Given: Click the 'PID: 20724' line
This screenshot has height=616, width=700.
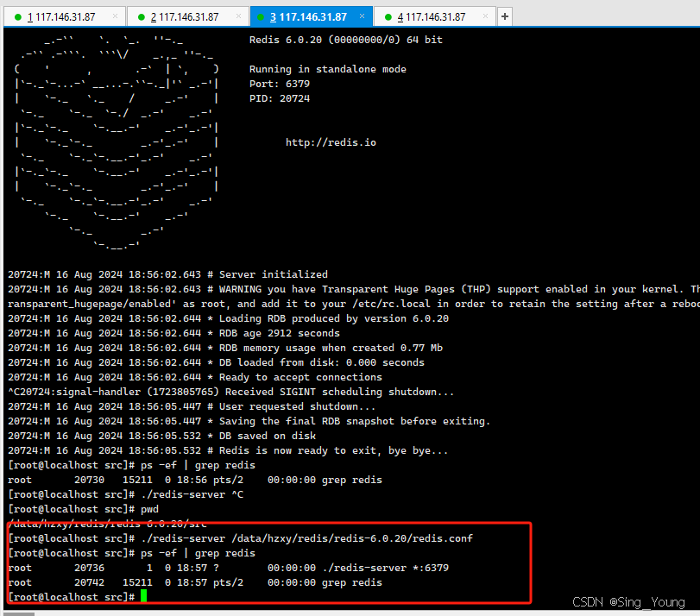Looking at the screenshot, I should [x=280, y=98].
